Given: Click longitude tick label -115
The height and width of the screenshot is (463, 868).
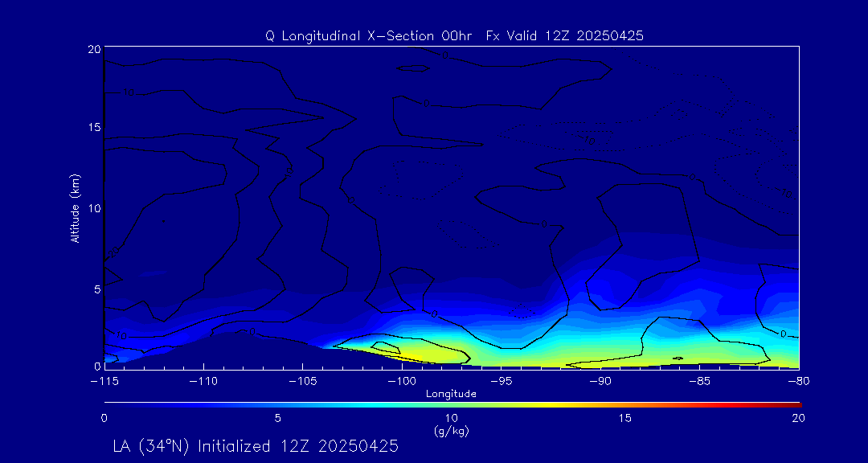Looking at the screenshot, I should tap(104, 381).
